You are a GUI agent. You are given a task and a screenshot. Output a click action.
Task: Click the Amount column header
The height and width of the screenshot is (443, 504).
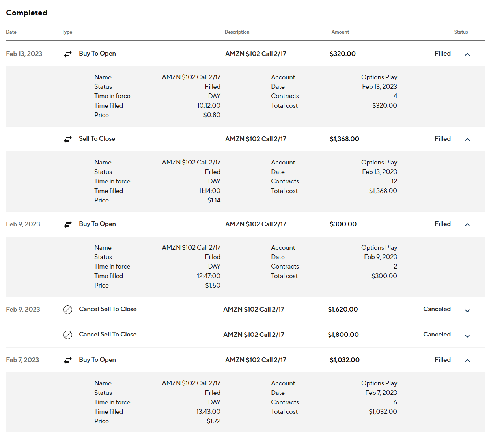(340, 32)
